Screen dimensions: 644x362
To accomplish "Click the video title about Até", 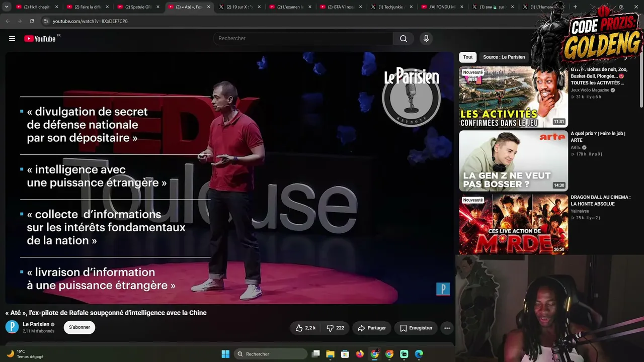I will point(106,313).
